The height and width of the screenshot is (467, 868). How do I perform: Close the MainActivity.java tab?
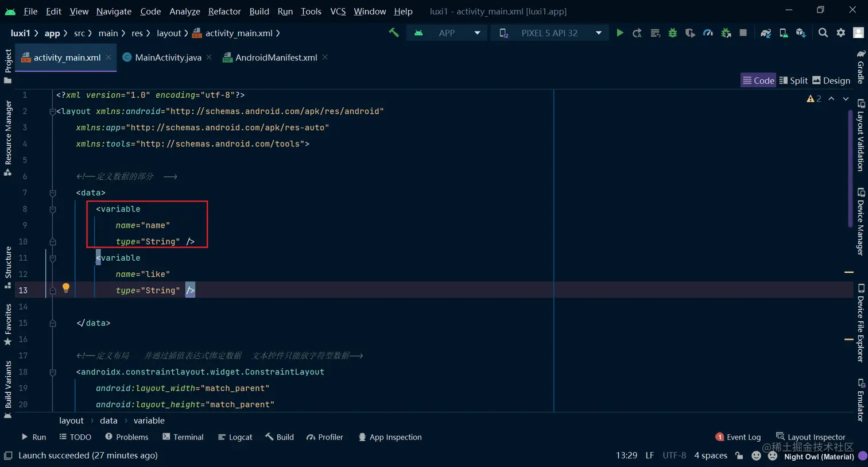(x=209, y=57)
